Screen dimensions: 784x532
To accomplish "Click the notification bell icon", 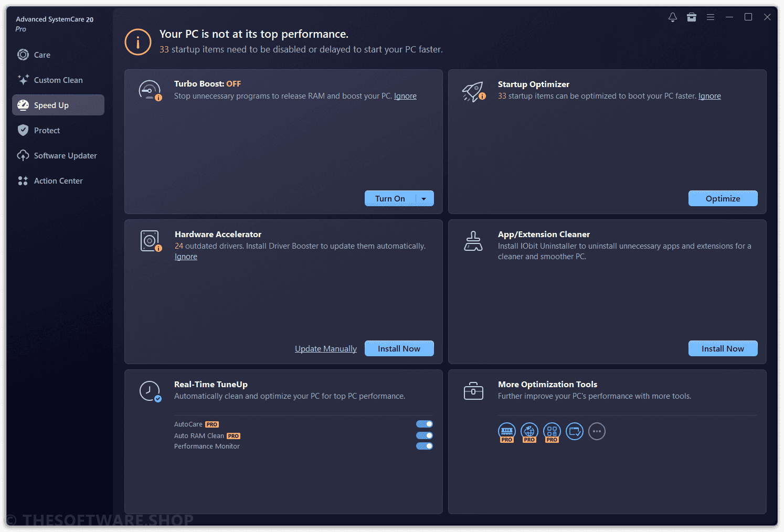I will (x=673, y=17).
